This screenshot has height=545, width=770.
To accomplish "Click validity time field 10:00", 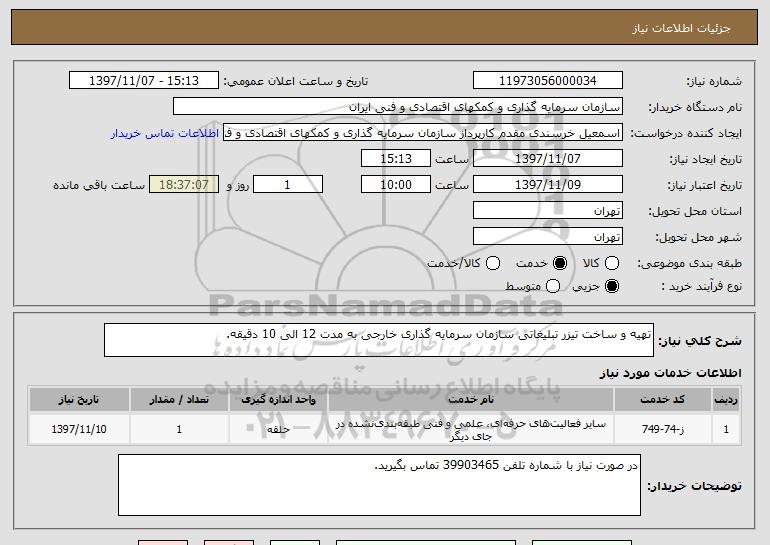I will pyautogui.click(x=396, y=185).
